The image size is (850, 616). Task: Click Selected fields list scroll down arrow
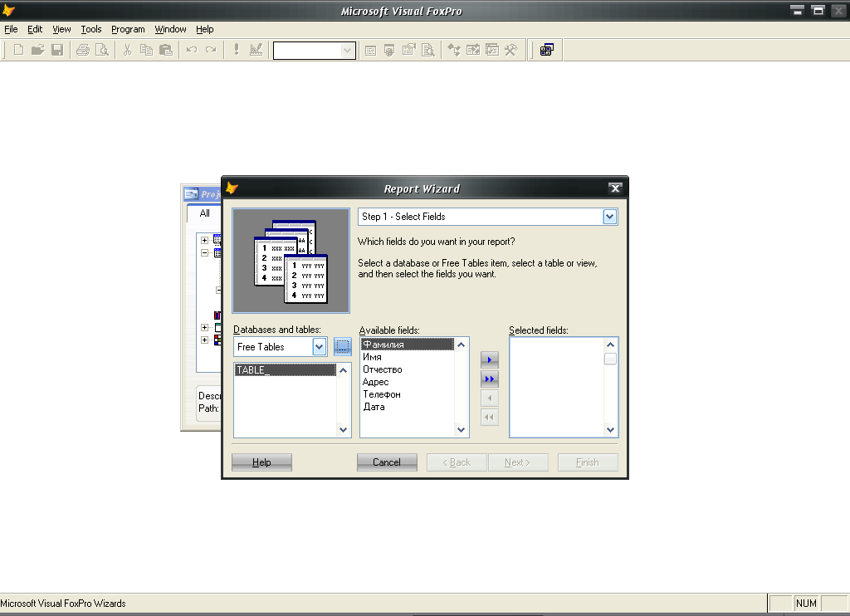610,430
